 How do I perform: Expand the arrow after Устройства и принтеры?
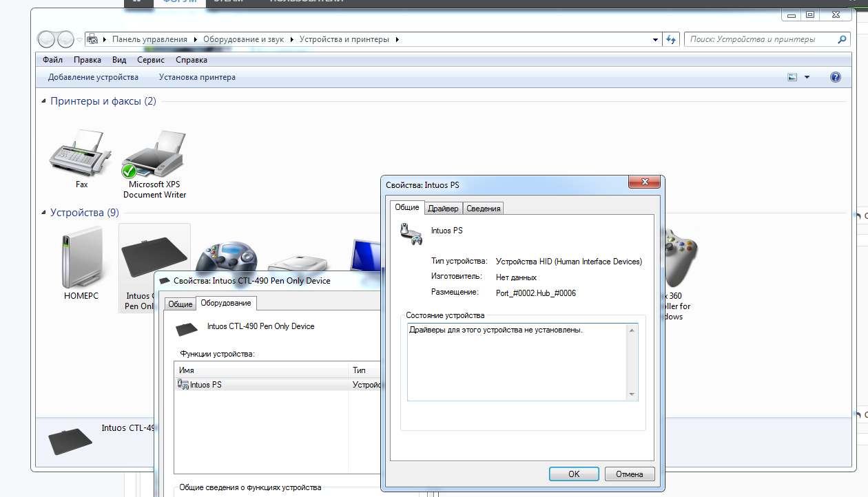(x=396, y=39)
